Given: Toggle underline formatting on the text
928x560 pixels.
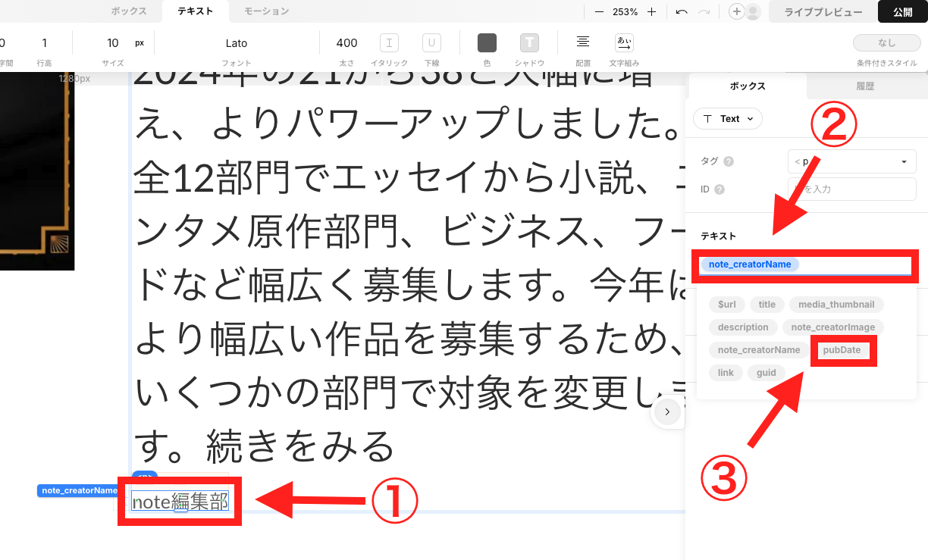Looking at the screenshot, I should [431, 42].
